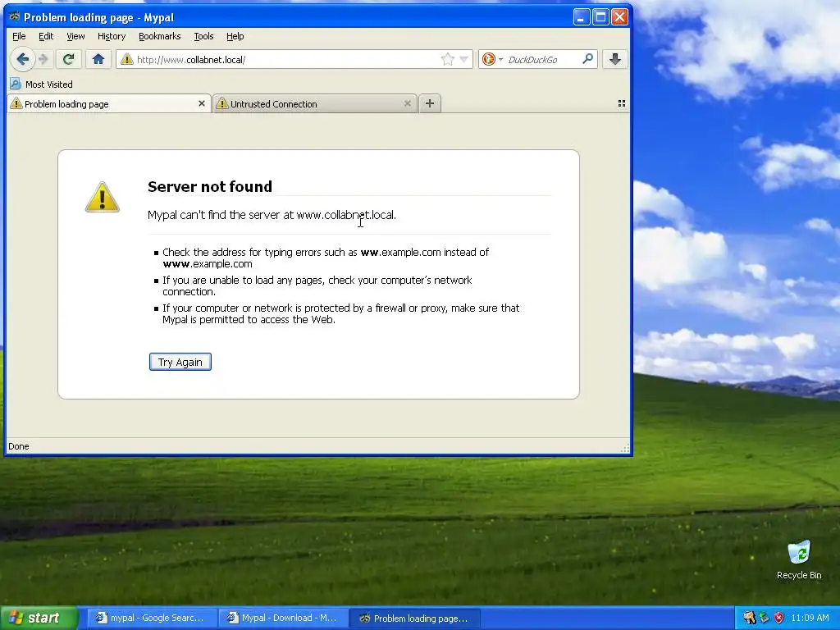The height and width of the screenshot is (630, 840).
Task: Switch to mypal - Google Search taskbar item
Action: click(151, 619)
